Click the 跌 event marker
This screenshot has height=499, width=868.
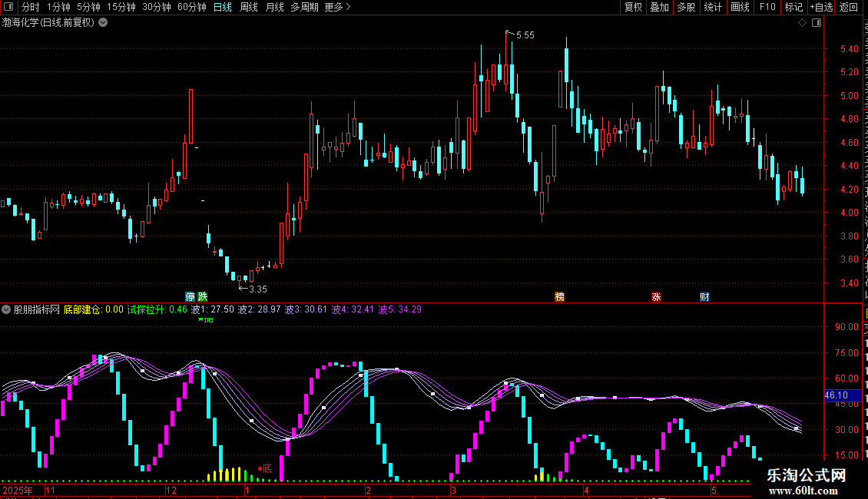pyautogui.click(x=203, y=297)
